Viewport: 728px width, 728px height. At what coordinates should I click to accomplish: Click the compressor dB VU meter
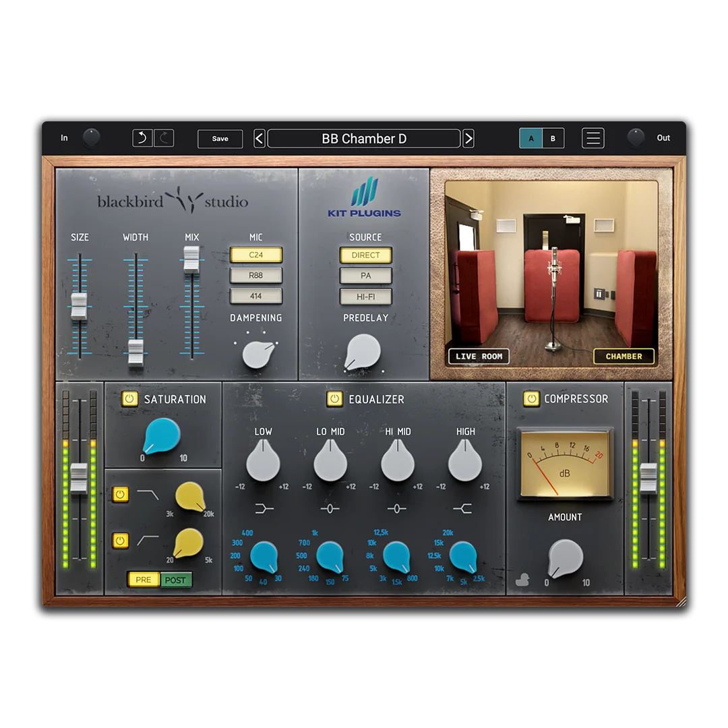pyautogui.click(x=565, y=464)
